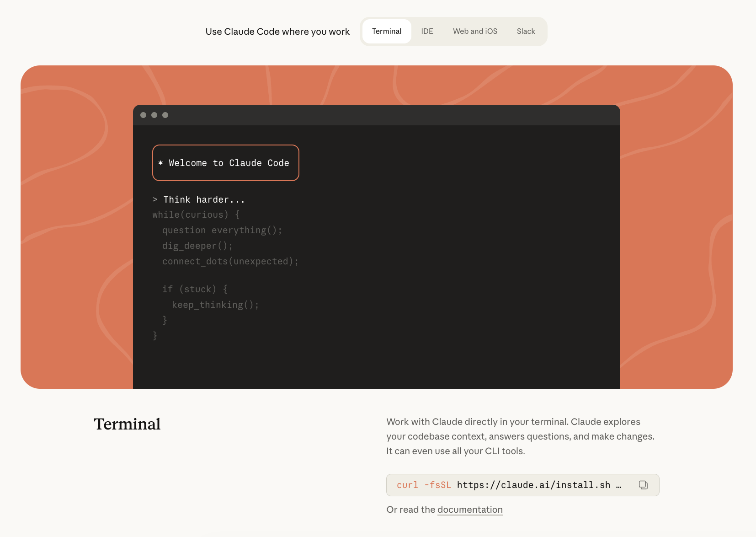
Task: Switch to the Slack tab
Action: pyautogui.click(x=526, y=32)
